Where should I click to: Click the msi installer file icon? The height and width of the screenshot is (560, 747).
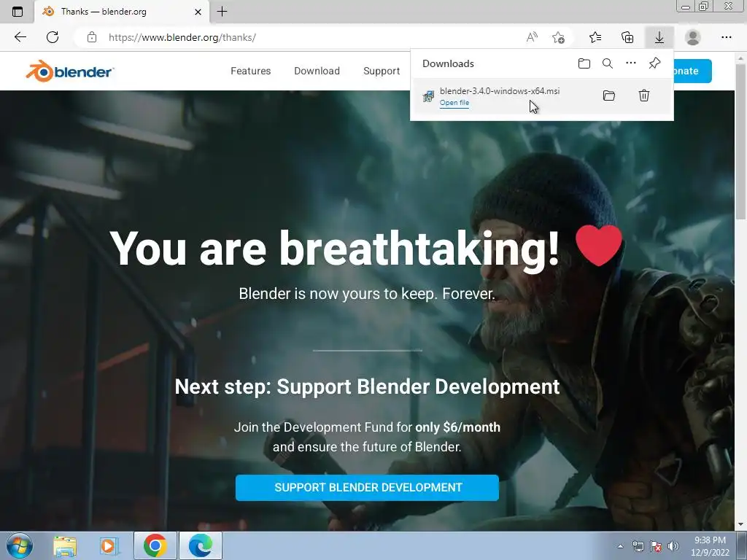tap(428, 96)
